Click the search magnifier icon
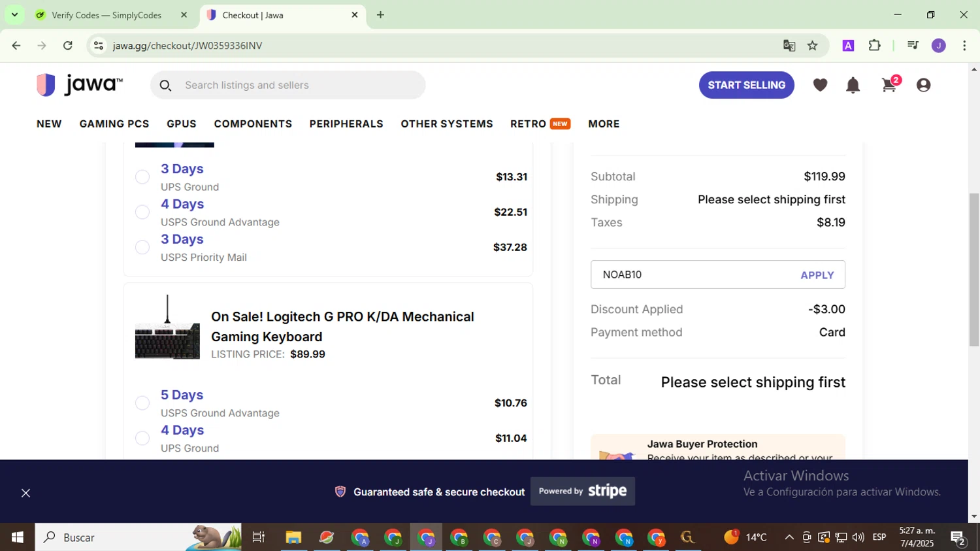This screenshot has width=980, height=551. point(165,86)
